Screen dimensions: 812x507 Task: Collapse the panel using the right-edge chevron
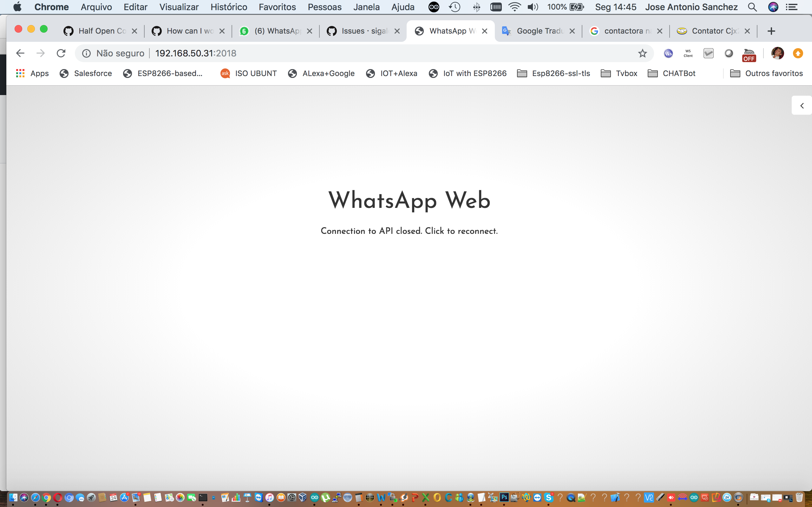click(802, 105)
